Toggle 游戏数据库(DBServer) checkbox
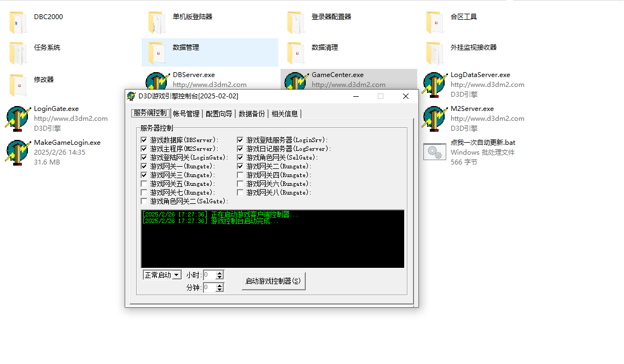Viewport: 624px width, 364px height. point(144,140)
